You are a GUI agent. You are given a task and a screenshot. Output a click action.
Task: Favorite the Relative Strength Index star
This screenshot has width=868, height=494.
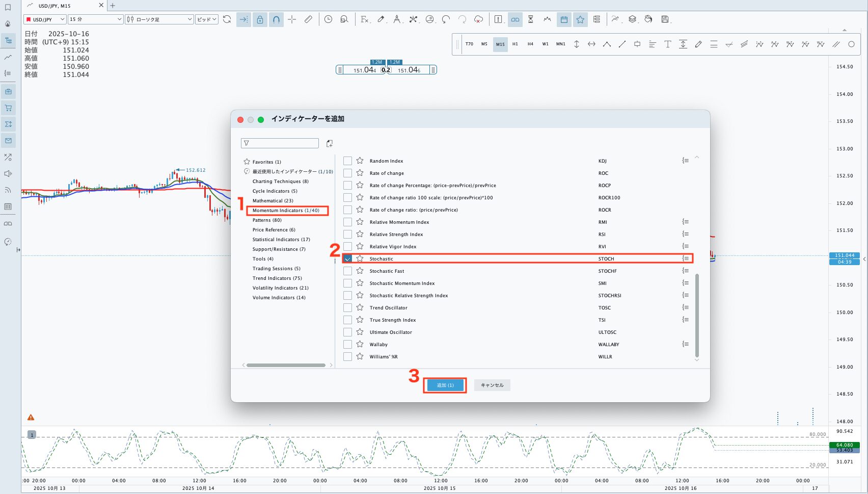pos(360,235)
